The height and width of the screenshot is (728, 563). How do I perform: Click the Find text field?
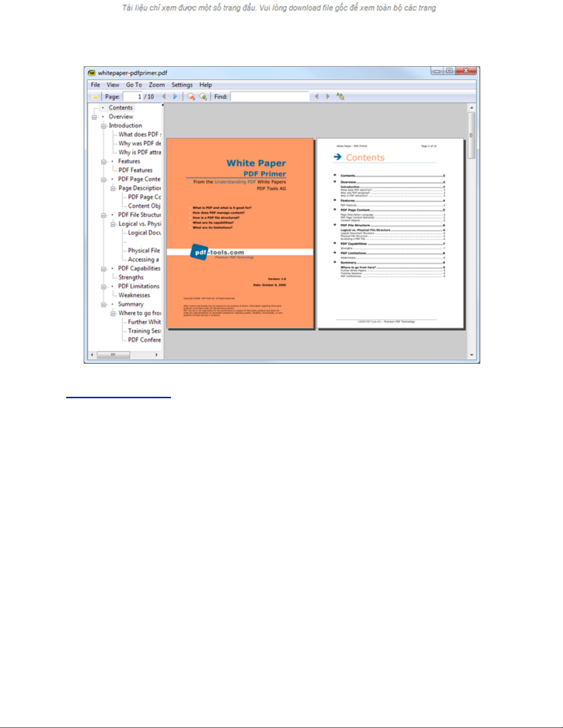click(270, 96)
